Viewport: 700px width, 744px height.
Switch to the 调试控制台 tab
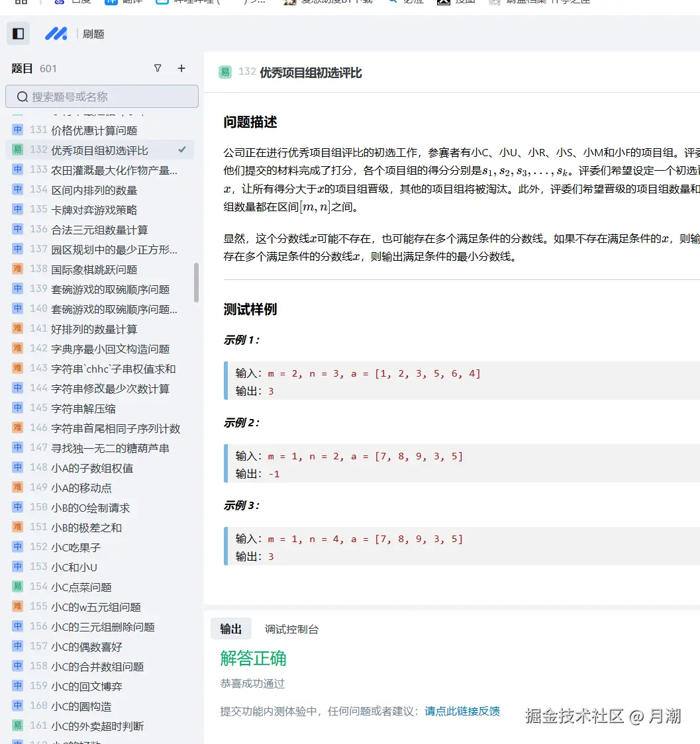tap(292, 629)
